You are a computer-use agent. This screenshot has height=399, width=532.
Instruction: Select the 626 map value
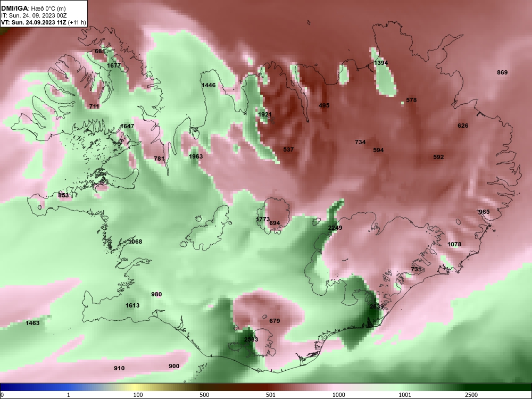463,126
